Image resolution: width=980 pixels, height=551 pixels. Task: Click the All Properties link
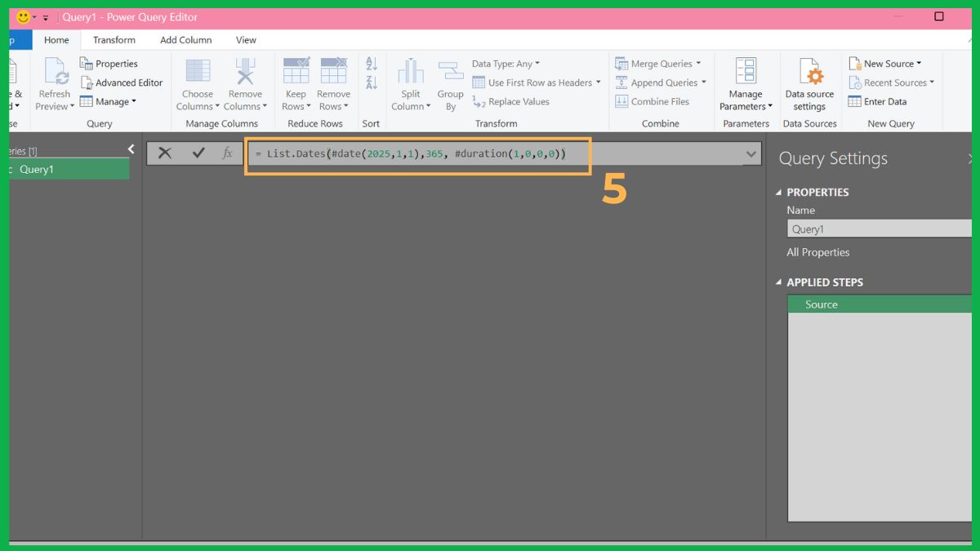pos(817,252)
